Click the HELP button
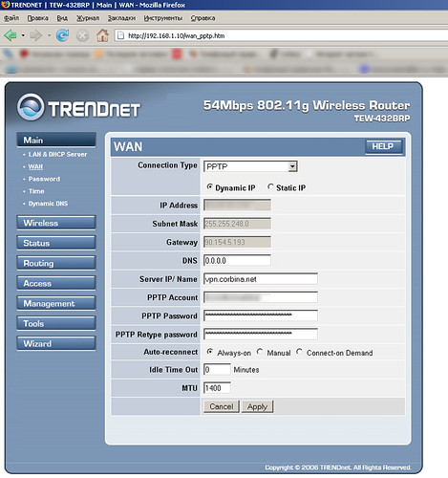This screenshot has height=478, width=448. (383, 146)
